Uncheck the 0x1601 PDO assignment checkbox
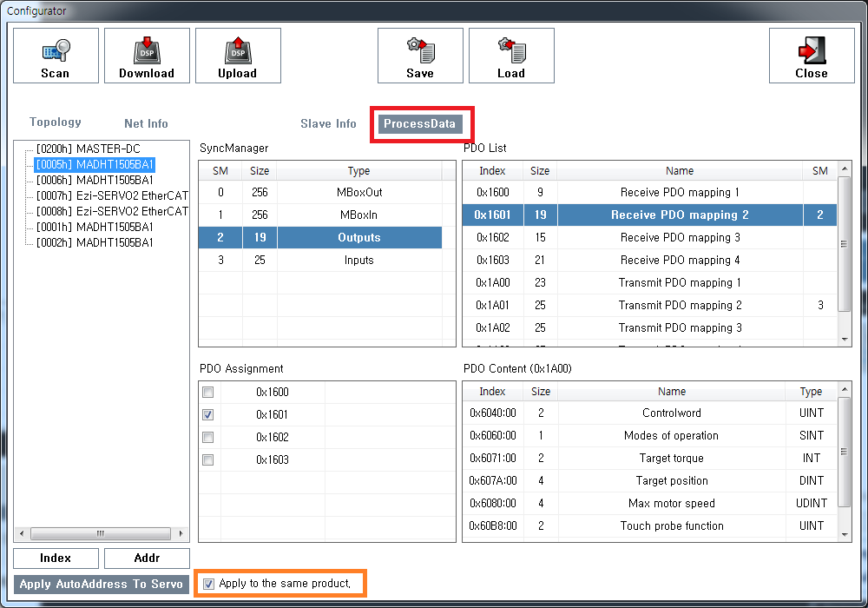The height and width of the screenshot is (608, 868). tap(208, 415)
